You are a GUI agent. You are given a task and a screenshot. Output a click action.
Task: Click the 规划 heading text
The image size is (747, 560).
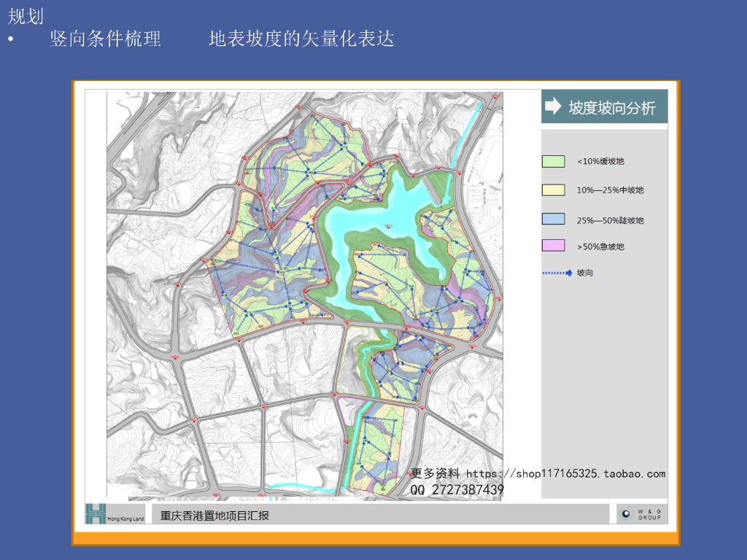(26, 16)
